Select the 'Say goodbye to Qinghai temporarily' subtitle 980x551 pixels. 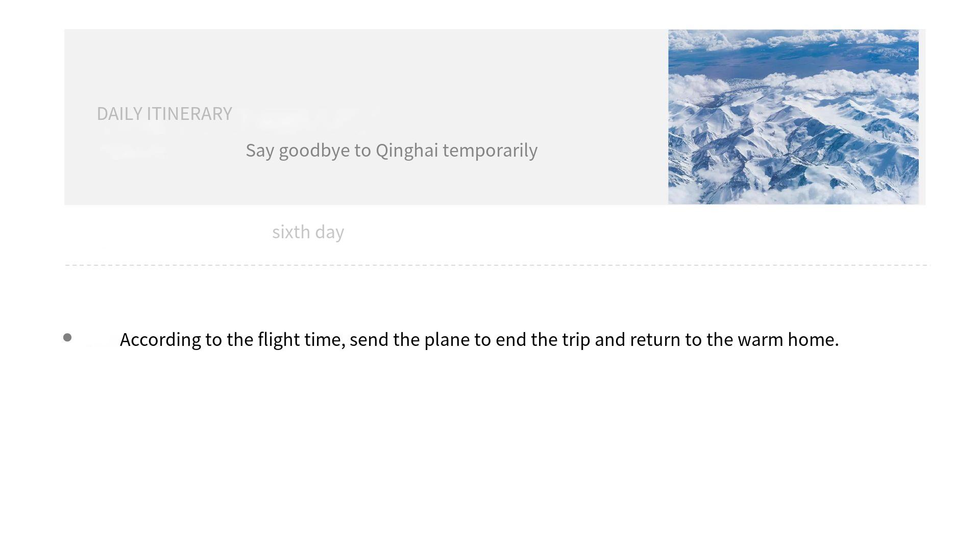coord(391,151)
